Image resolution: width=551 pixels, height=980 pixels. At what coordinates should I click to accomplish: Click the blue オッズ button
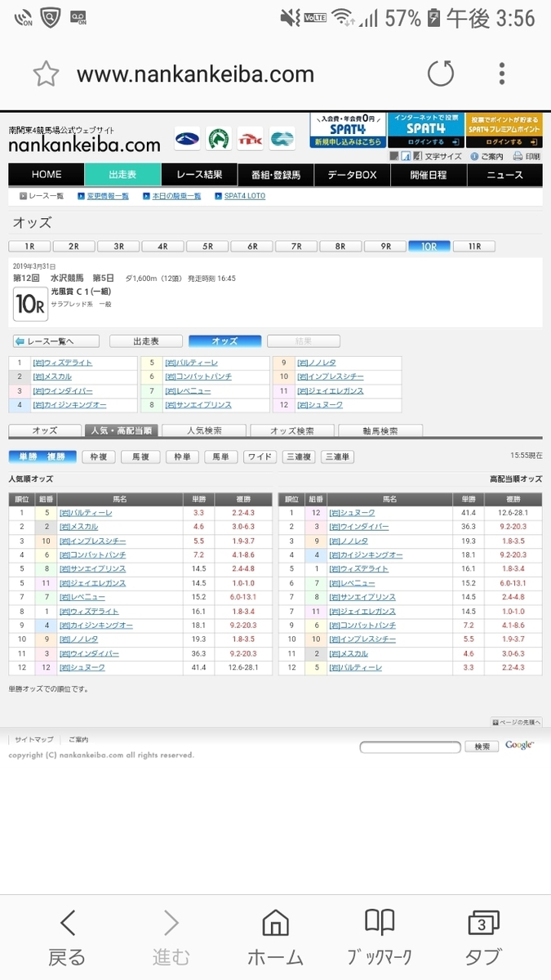[x=224, y=341]
